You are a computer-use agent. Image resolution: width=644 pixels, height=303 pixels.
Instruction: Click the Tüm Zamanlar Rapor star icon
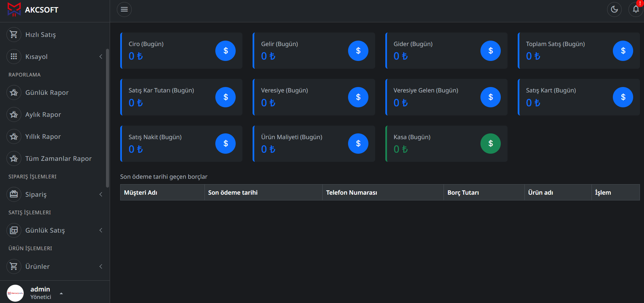point(14,158)
